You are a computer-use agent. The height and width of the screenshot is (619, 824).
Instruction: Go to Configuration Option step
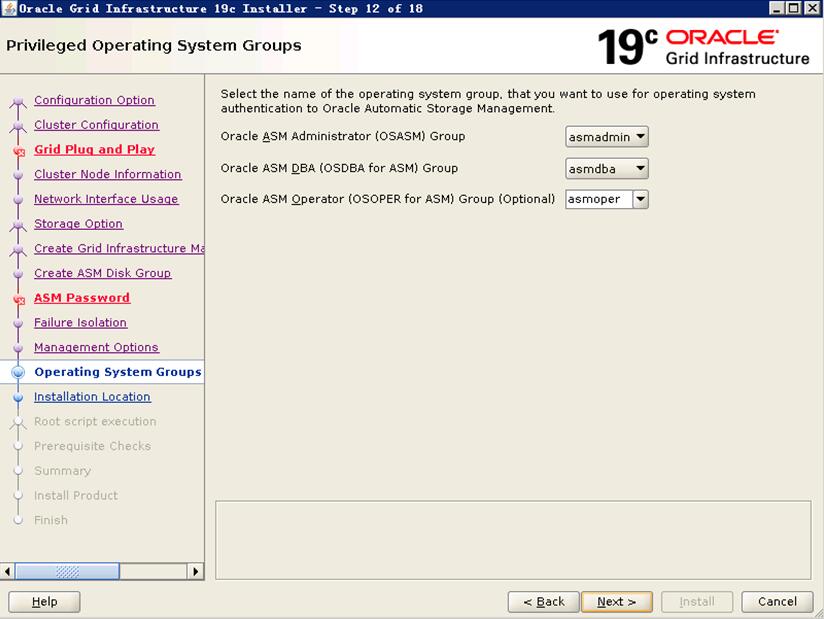tap(94, 100)
